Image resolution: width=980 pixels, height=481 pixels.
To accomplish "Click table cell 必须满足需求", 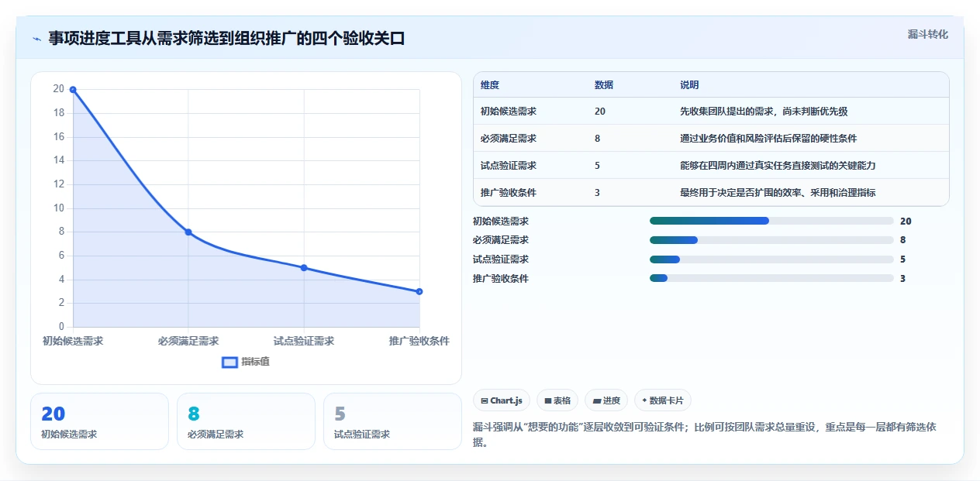I will pos(509,139).
